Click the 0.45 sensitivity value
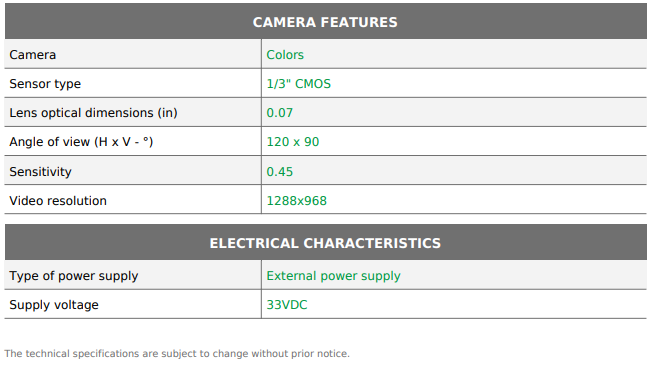The width and height of the screenshot is (653, 366). [279, 172]
